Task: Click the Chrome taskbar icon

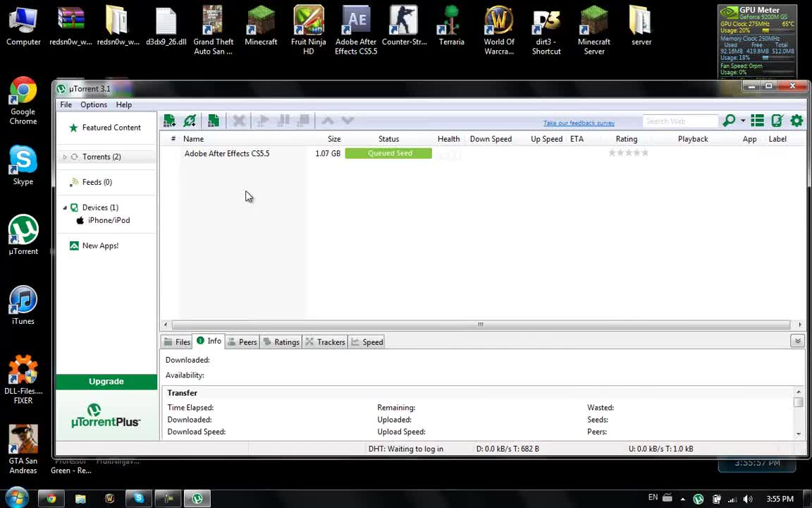Action: click(51, 499)
